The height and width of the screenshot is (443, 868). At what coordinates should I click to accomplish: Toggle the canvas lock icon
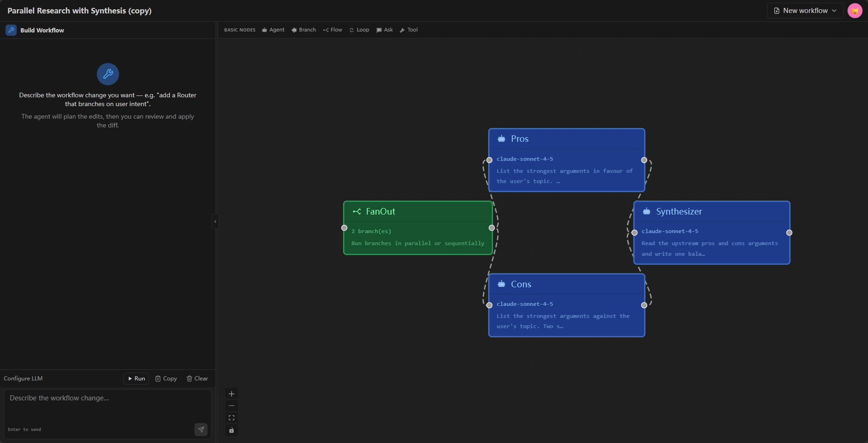232,430
